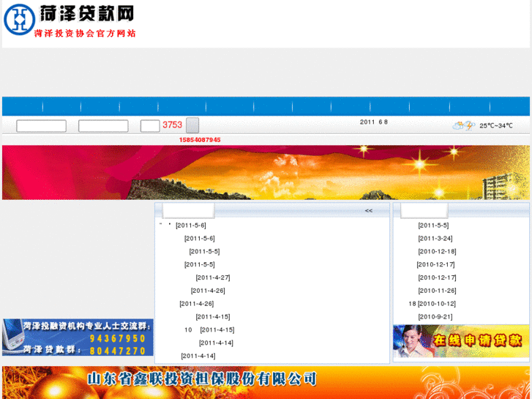Click the blue circular site logo
The width and height of the screenshot is (532, 399).
[19, 19]
